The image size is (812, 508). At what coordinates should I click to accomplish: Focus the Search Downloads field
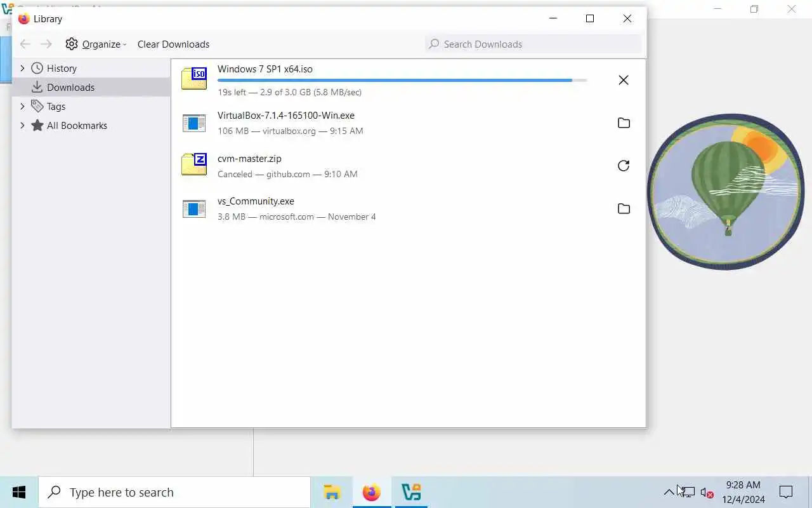534,44
